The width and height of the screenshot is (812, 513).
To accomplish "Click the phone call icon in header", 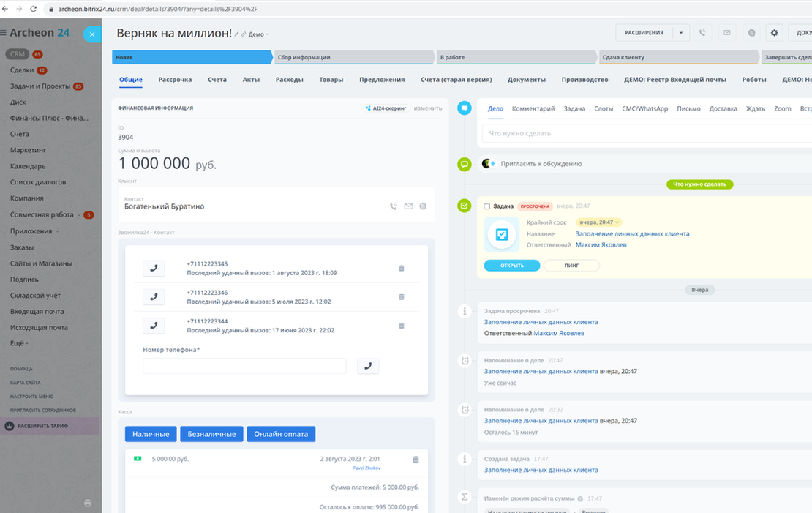I will tap(702, 33).
